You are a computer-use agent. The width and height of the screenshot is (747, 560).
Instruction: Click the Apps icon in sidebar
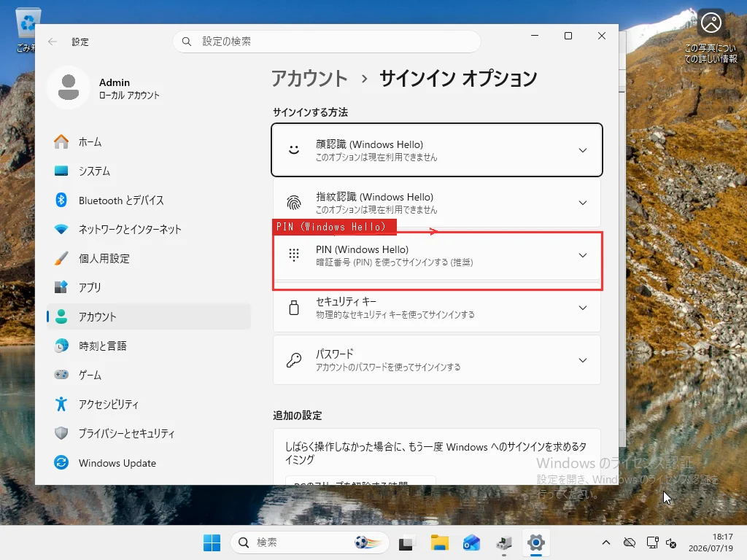(61, 287)
